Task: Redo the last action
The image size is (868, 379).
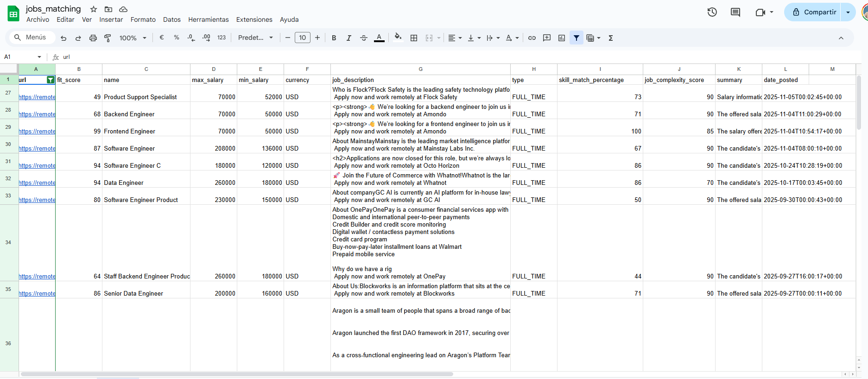Action: tap(78, 38)
